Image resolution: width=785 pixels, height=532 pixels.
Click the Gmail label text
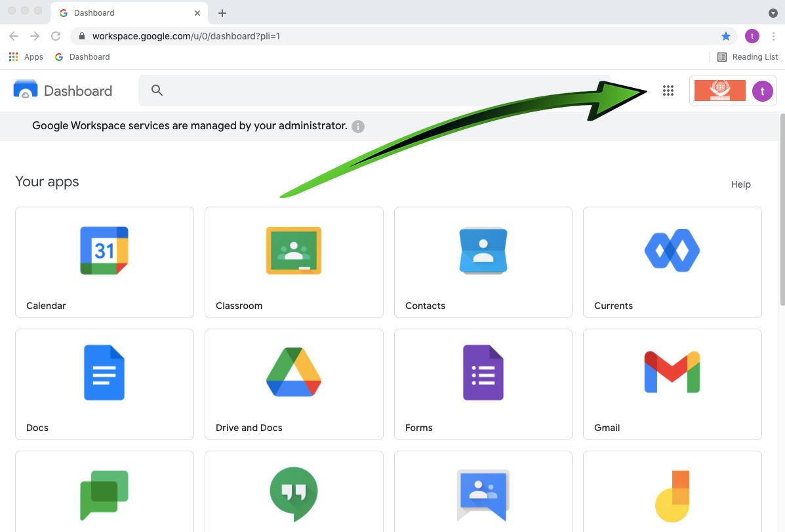[607, 428]
